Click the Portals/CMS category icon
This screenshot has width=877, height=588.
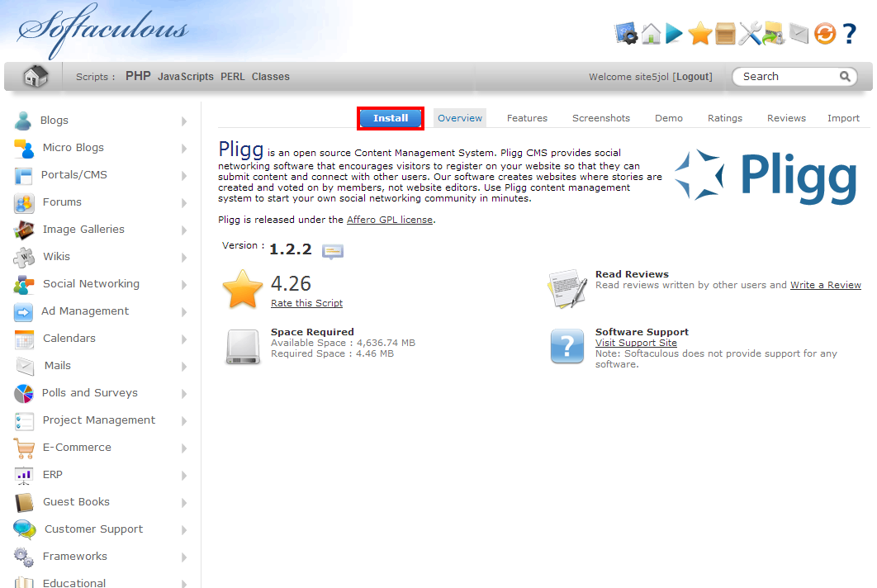pos(23,176)
